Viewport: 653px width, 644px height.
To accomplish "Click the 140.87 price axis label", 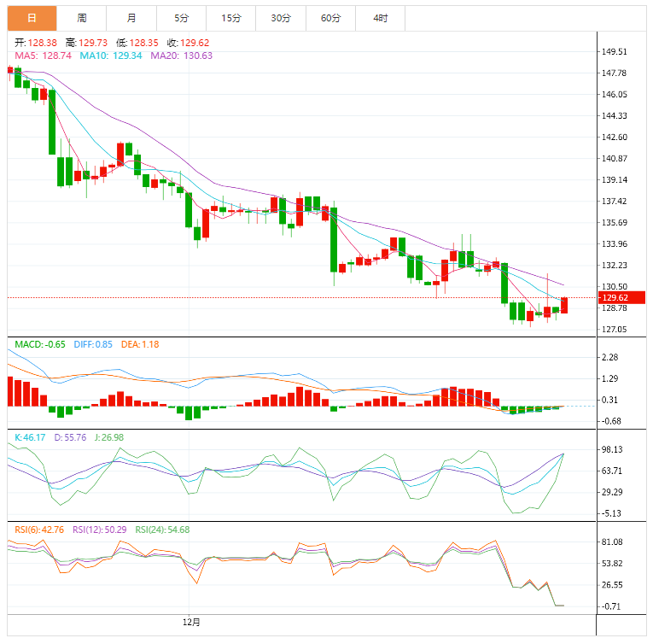I will pyautogui.click(x=615, y=158).
